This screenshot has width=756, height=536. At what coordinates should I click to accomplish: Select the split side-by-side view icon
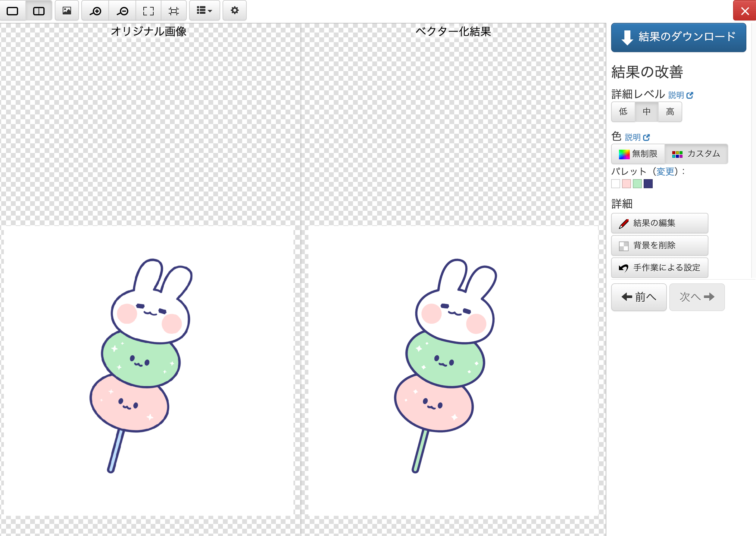(39, 11)
